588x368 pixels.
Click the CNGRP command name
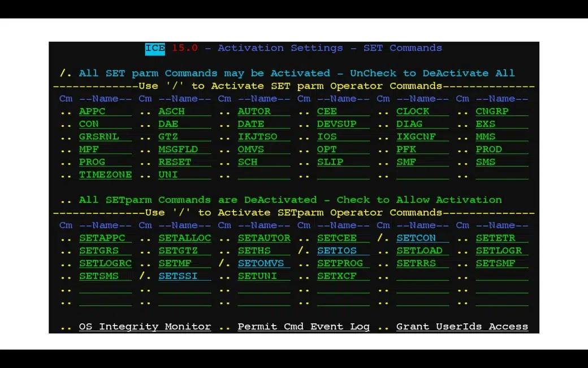tap(492, 112)
